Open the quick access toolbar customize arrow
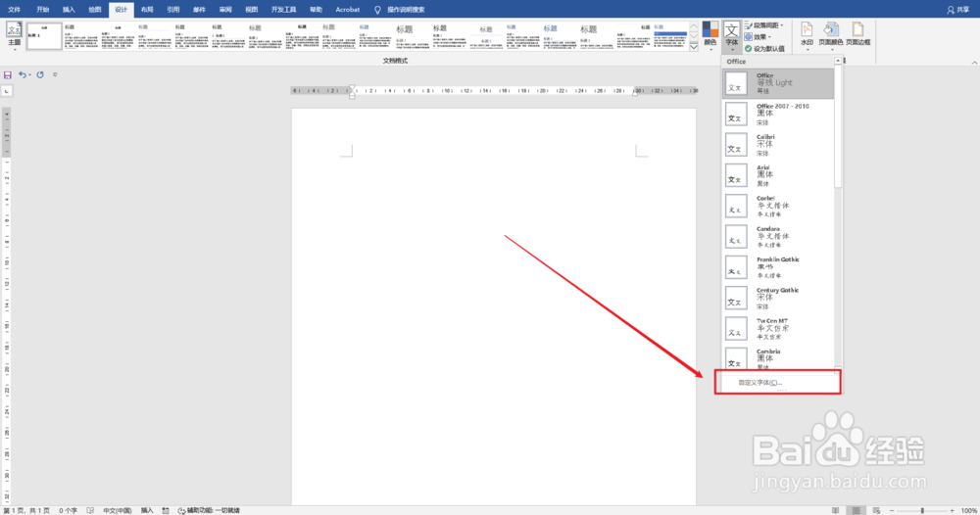Image resolution: width=980 pixels, height=515 pixels. tap(55, 75)
